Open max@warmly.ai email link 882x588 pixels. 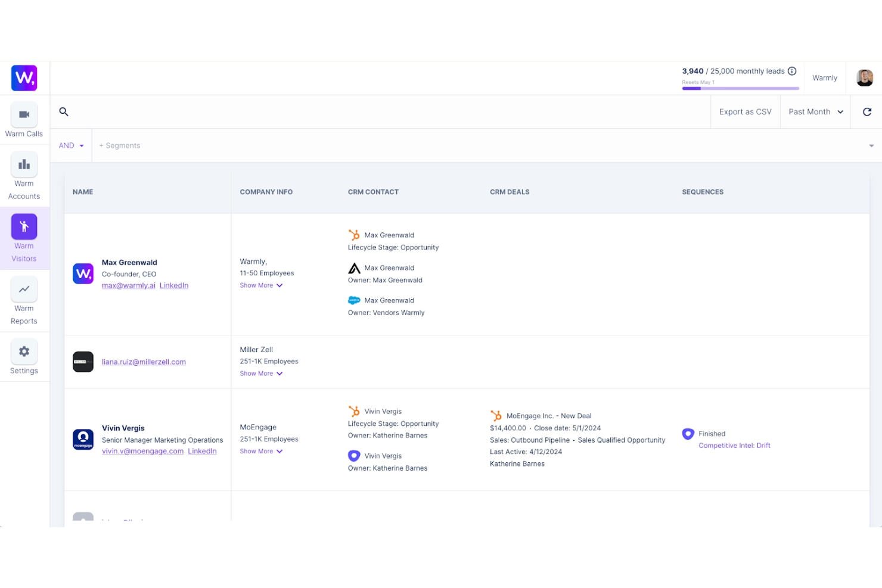click(x=129, y=285)
